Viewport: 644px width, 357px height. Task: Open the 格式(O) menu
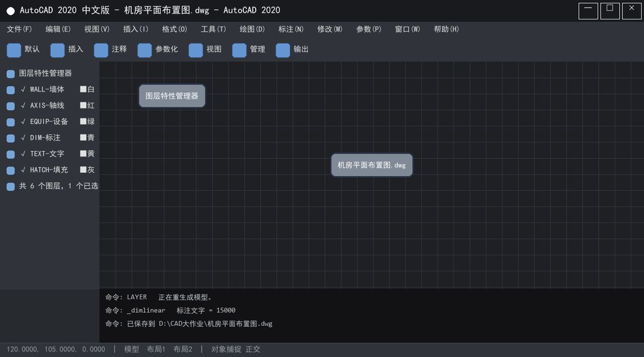[174, 29]
